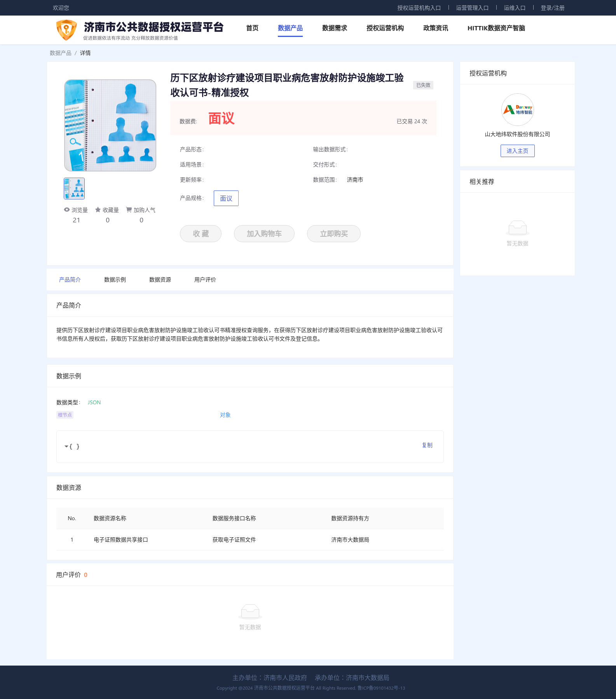
Task: Click the 进入主页 button
Action: [517, 151]
